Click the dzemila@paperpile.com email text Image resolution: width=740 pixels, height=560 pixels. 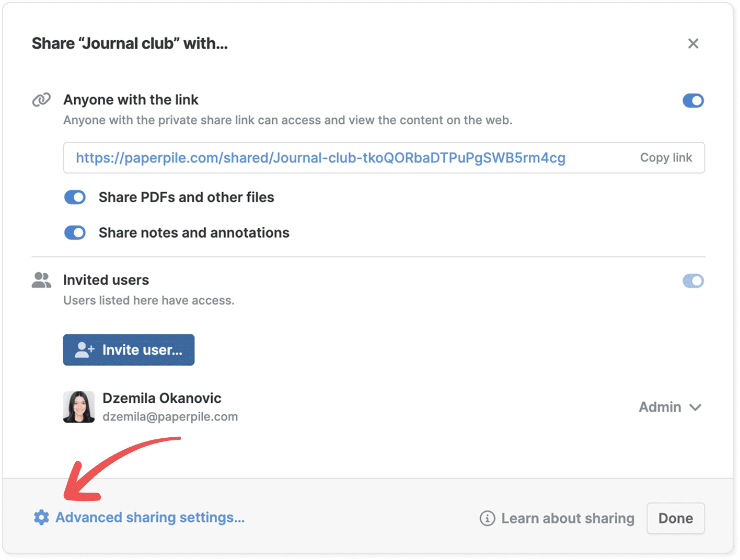pos(170,417)
